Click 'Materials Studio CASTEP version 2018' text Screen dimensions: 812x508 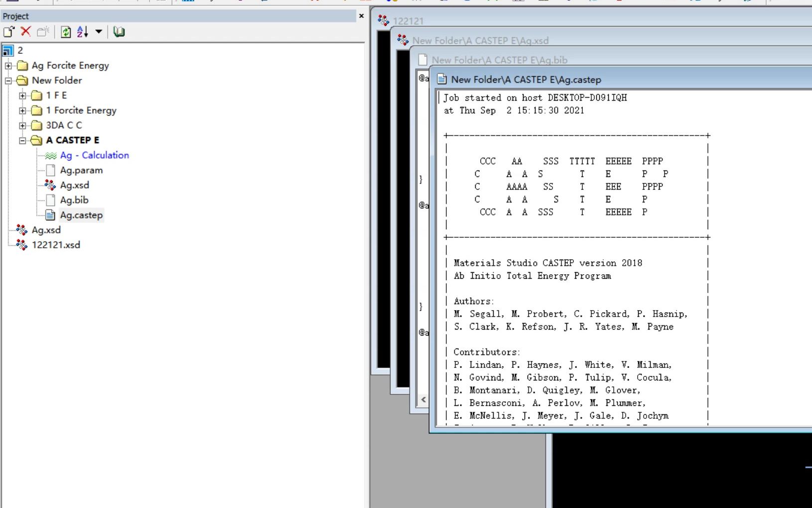548,263
